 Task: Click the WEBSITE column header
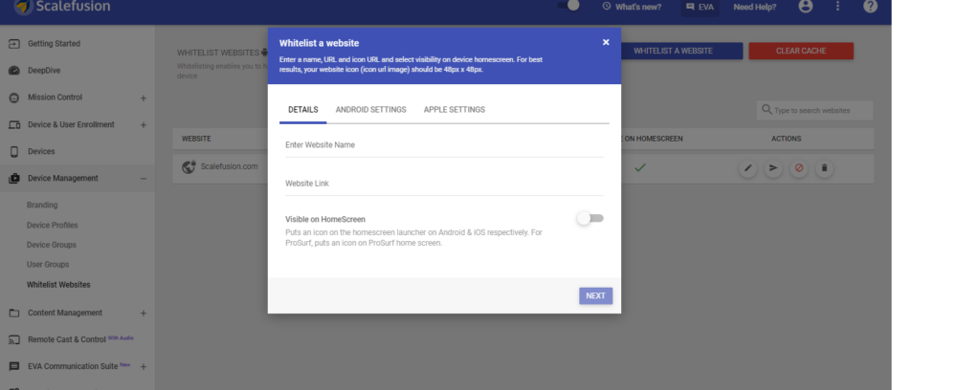(x=196, y=139)
